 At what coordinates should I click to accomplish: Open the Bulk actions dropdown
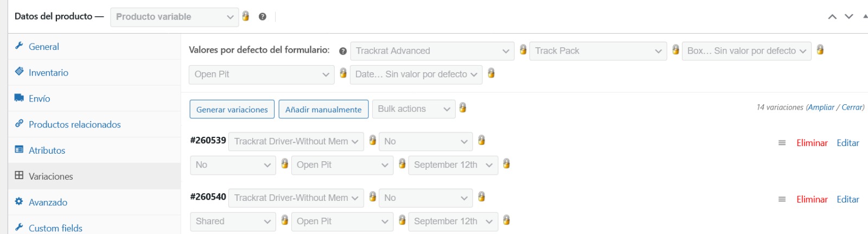click(413, 109)
